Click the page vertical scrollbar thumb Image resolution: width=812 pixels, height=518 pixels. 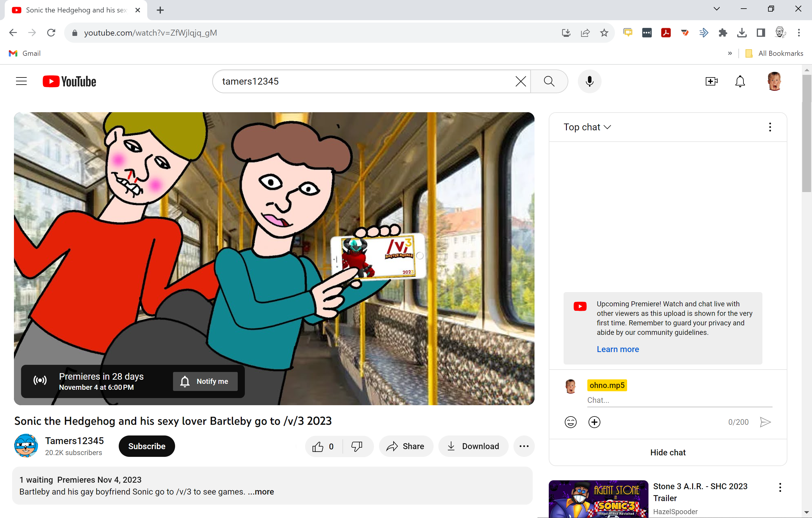point(807,133)
